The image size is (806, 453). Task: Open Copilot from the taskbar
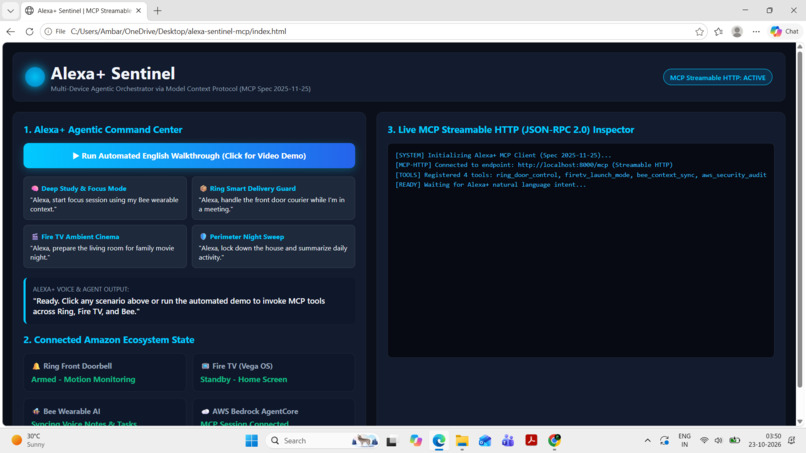click(415, 441)
